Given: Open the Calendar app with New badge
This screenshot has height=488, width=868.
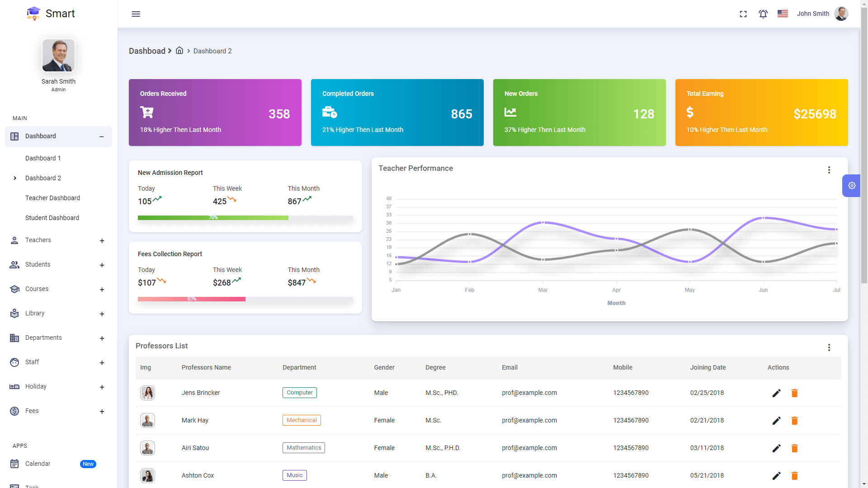Looking at the screenshot, I should (38, 464).
